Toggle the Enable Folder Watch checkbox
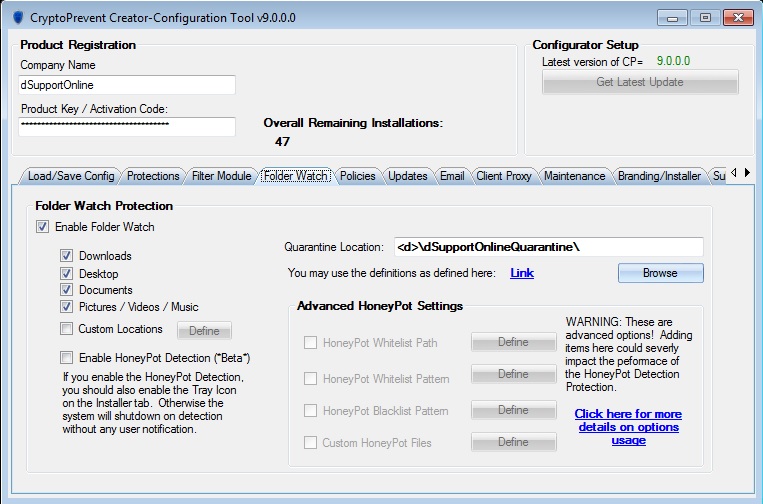Image resolution: width=763 pixels, height=504 pixels. (42, 227)
